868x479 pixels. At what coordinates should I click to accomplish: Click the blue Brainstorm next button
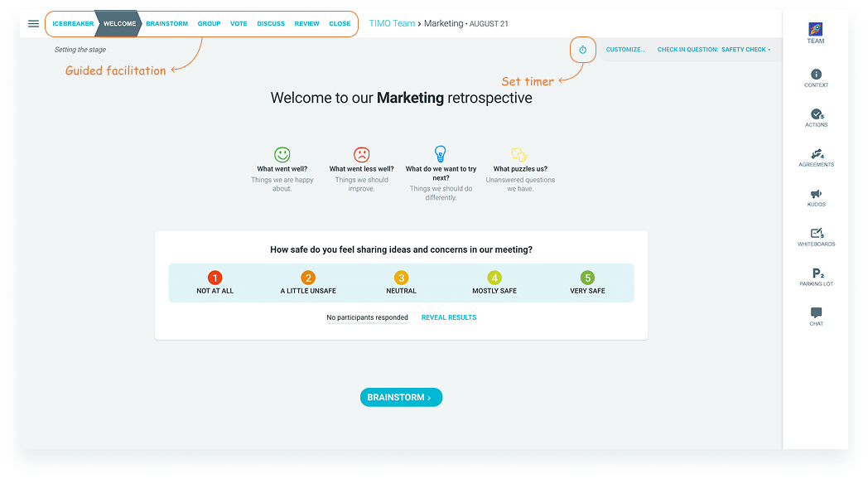[402, 397]
